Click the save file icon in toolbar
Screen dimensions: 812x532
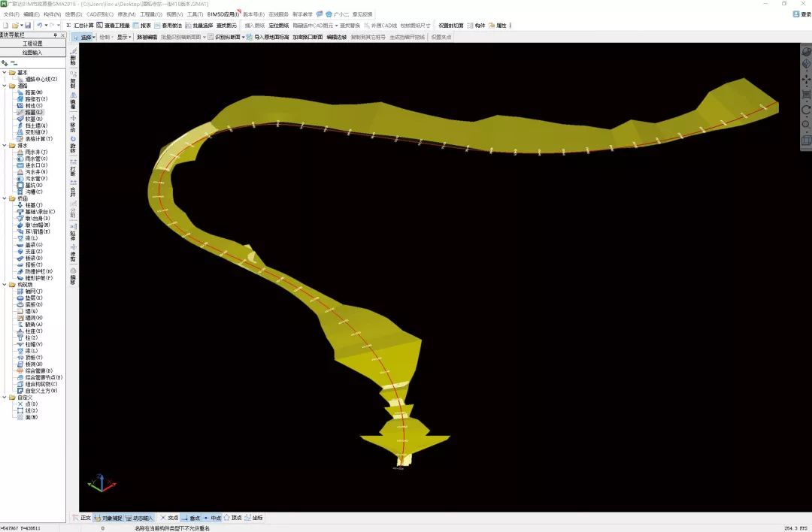28,26
